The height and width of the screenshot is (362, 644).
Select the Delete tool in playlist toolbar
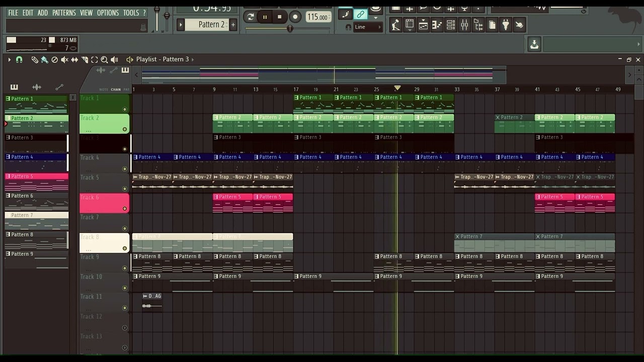click(x=54, y=59)
